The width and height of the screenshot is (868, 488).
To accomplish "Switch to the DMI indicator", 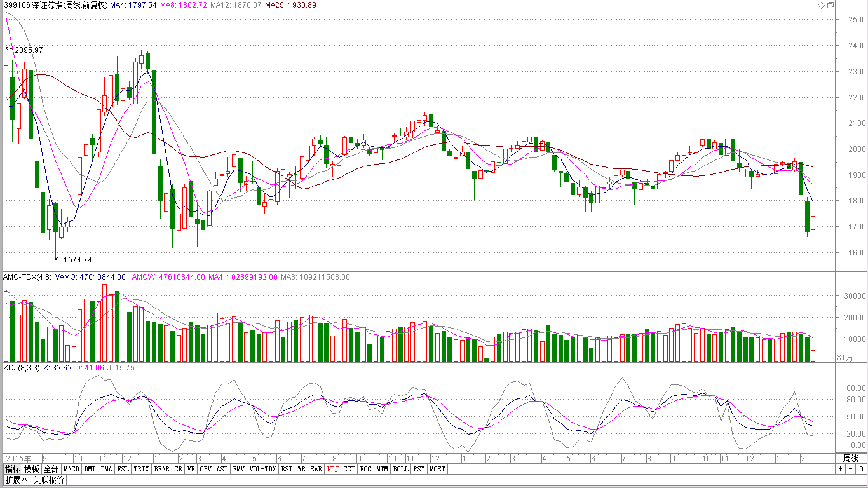I will click(x=90, y=469).
